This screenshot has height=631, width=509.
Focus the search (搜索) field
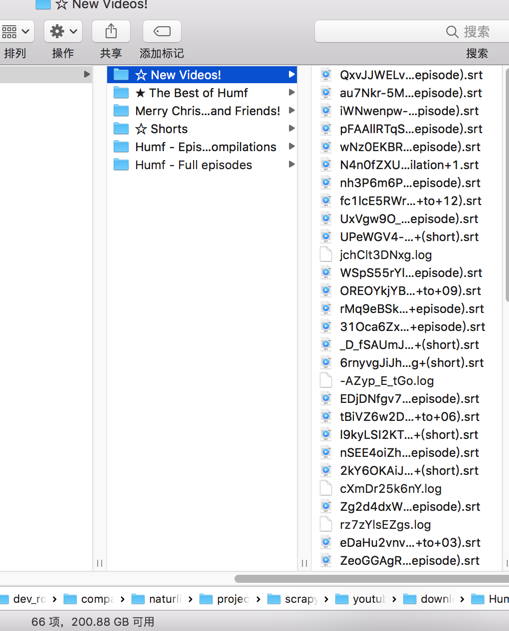412,31
